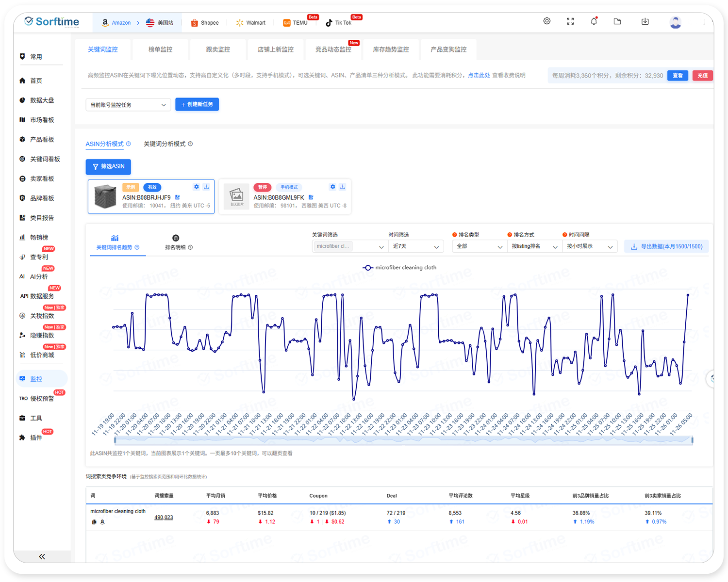Image resolution: width=728 pixels, height=582 pixels.
Task: Switch to 榜单监控 tab
Action: [160, 49]
